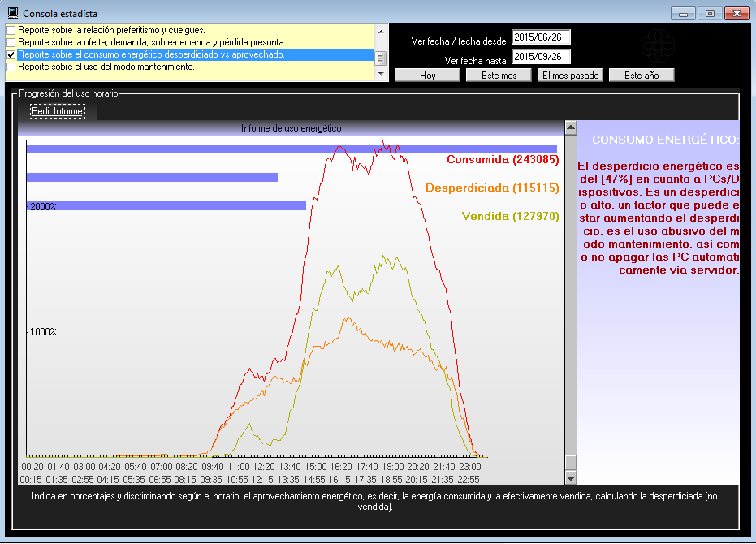
Task: Click the 'Ver fecha hasta' date field
Action: click(x=541, y=56)
